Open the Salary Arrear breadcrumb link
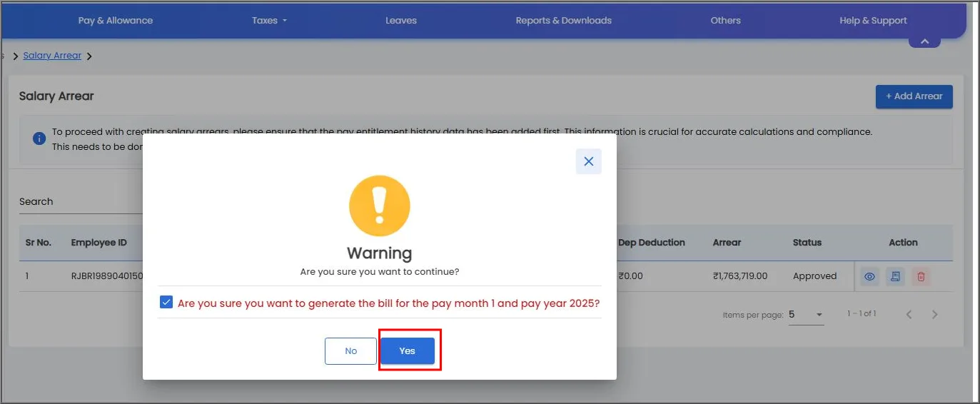 click(x=52, y=56)
